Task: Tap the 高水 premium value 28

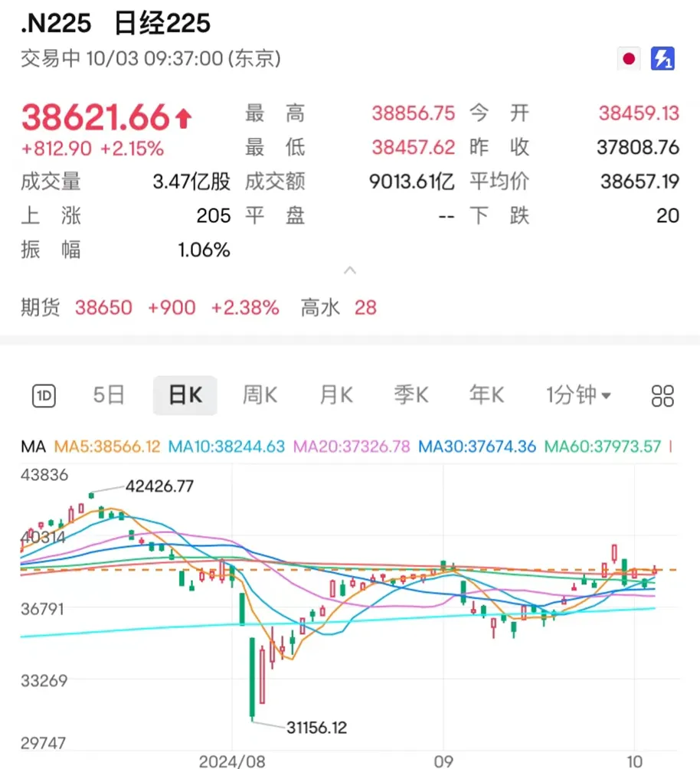Action: [x=365, y=308]
